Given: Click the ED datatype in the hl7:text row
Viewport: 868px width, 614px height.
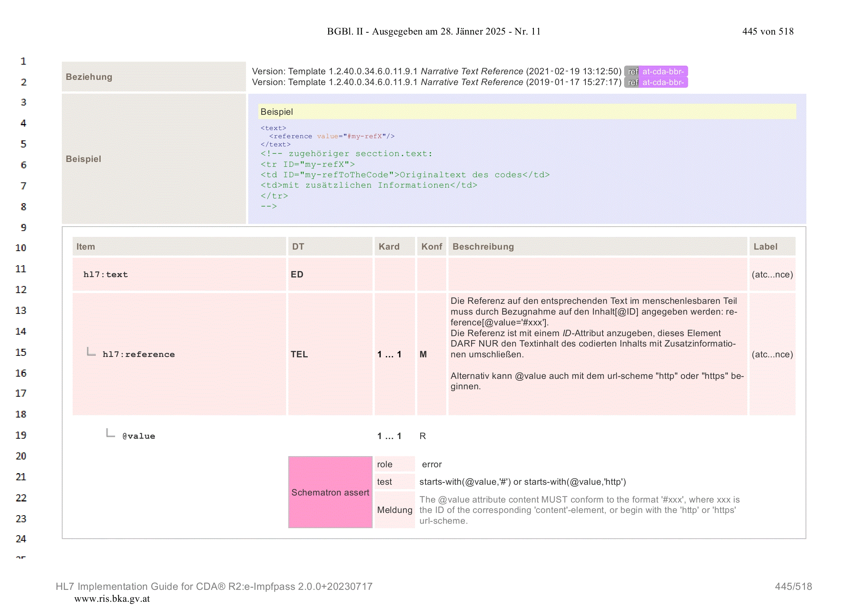Looking at the screenshot, I should pyautogui.click(x=297, y=274).
